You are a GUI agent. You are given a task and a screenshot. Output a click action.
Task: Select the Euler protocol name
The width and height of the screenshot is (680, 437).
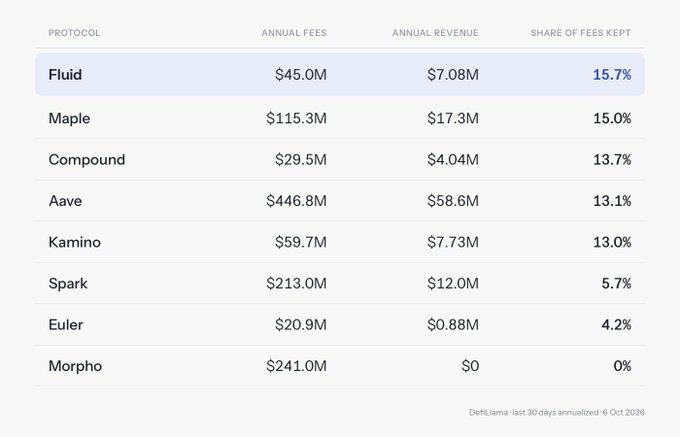click(65, 325)
